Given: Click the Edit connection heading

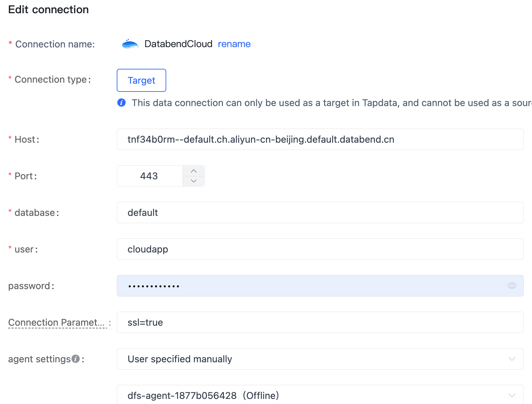Looking at the screenshot, I should click(x=49, y=9).
